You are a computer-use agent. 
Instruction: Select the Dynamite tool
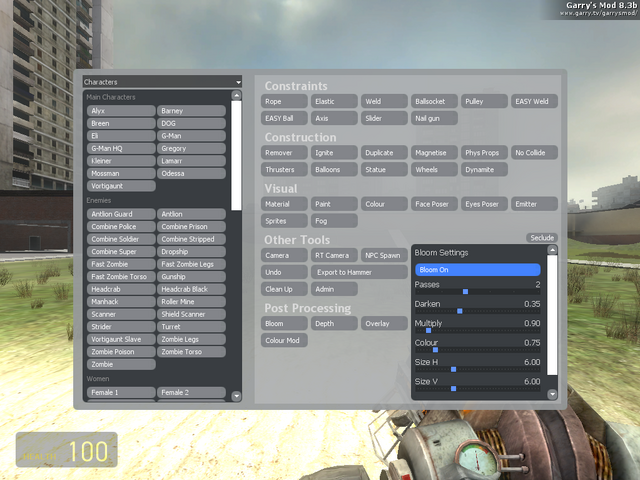pos(484,169)
